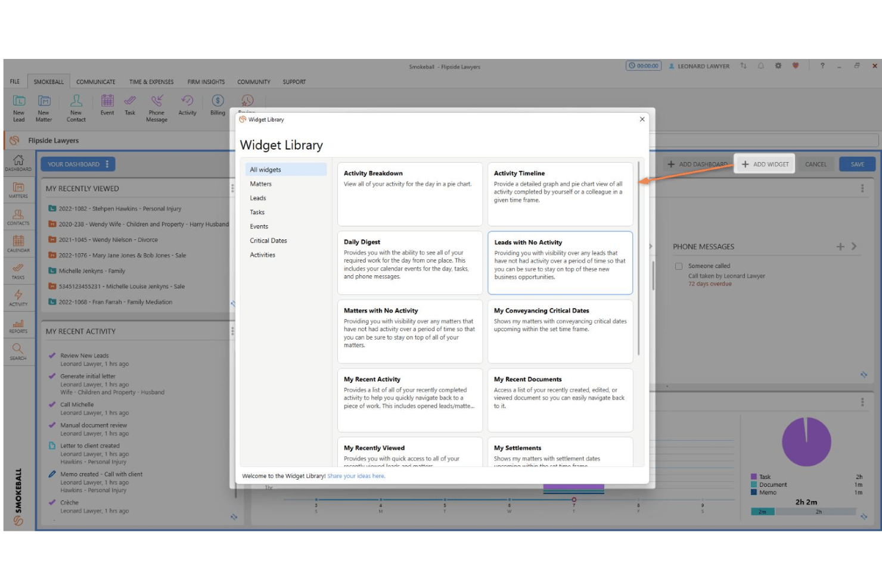This screenshot has width=882, height=588.
Task: Open Phone Message from the ribbon
Action: click(157, 107)
